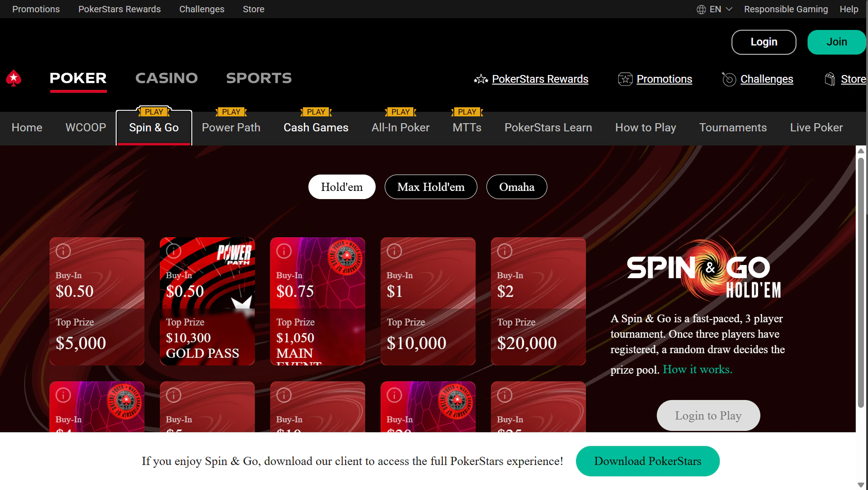Open the How it works link
Viewport: 868px width, 490px height.
click(698, 370)
